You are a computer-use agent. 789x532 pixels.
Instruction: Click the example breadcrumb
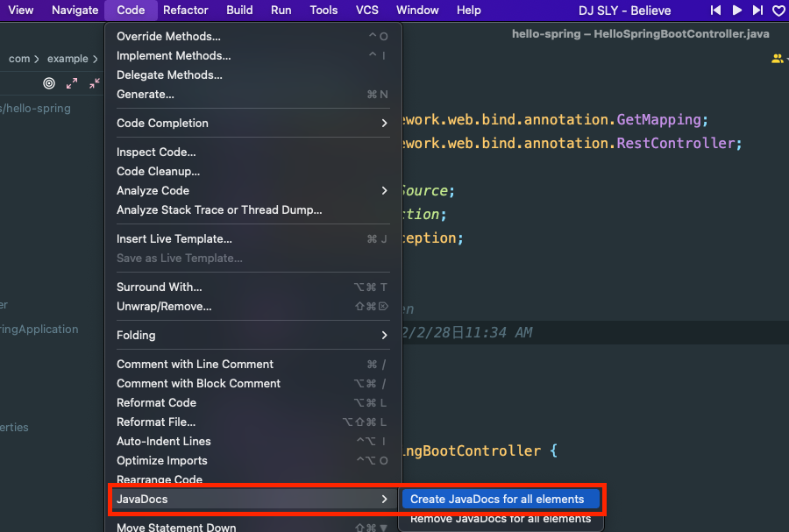pos(68,59)
